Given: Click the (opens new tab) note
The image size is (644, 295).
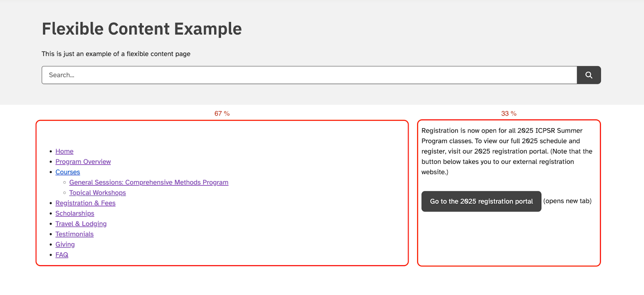Looking at the screenshot, I should (x=568, y=201).
